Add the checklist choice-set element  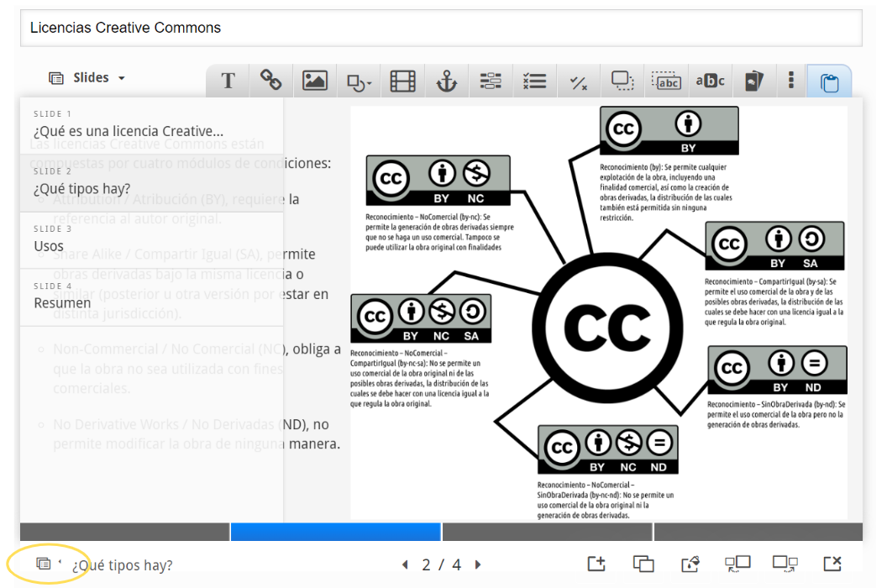click(x=534, y=81)
